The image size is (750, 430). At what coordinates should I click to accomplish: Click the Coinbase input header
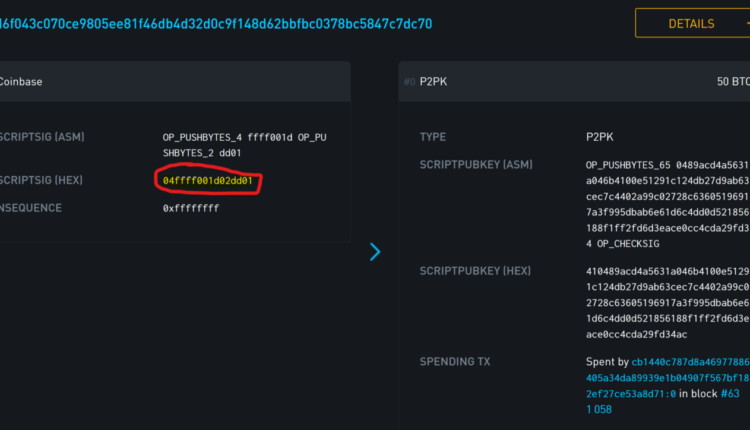click(21, 81)
